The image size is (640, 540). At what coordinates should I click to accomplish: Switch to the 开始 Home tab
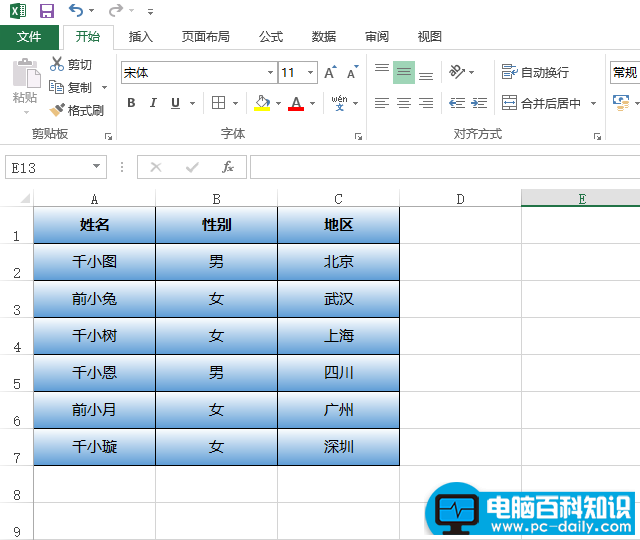click(88, 37)
